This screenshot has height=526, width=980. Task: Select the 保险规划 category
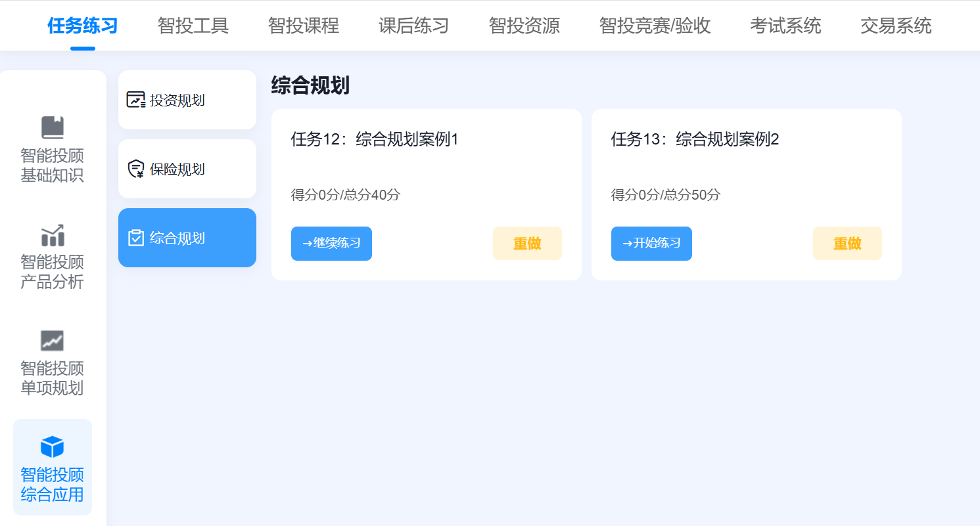pos(187,168)
